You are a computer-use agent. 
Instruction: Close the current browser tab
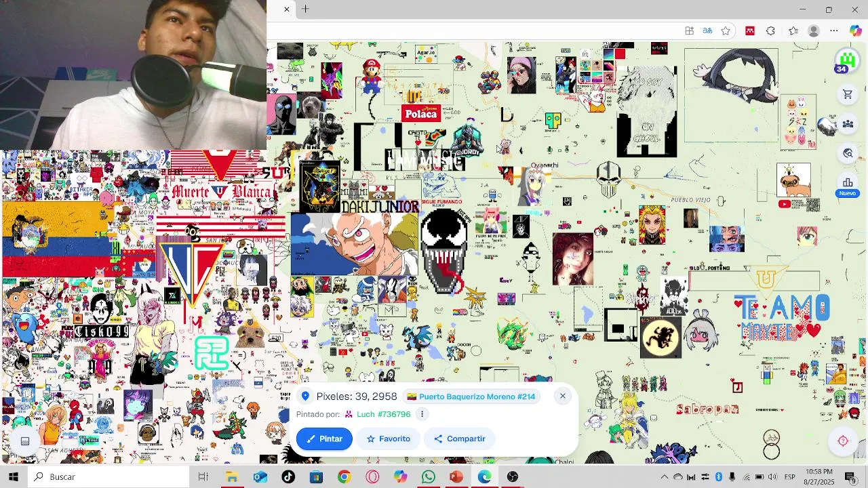(287, 9)
